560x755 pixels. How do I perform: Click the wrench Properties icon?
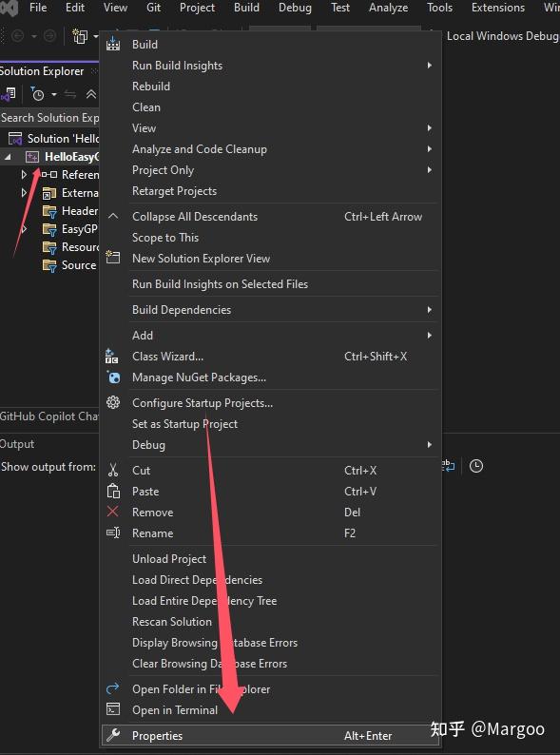click(x=113, y=735)
